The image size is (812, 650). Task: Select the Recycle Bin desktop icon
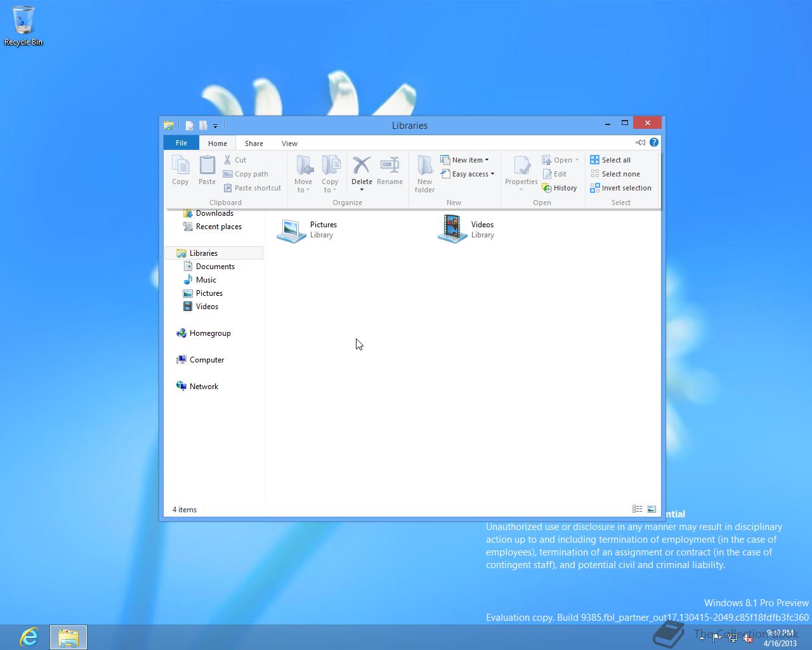(23, 26)
